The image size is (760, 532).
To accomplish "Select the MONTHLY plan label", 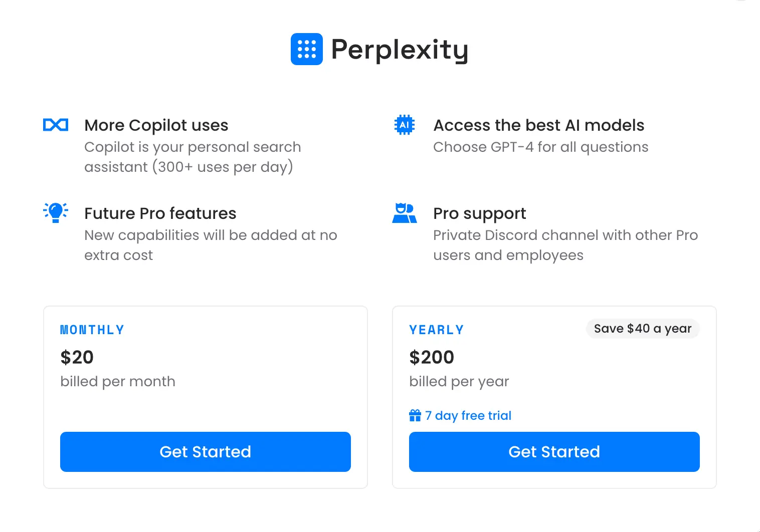I will 92,329.
